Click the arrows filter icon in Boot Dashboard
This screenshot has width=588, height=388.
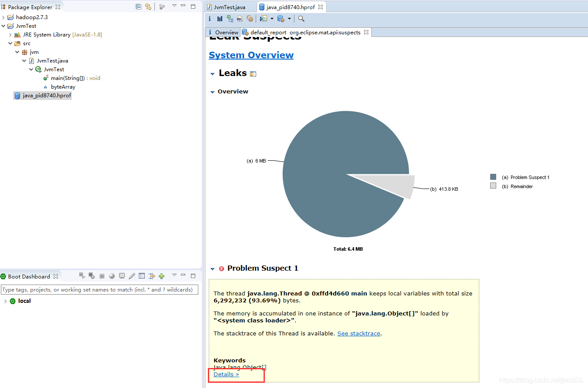(x=152, y=276)
